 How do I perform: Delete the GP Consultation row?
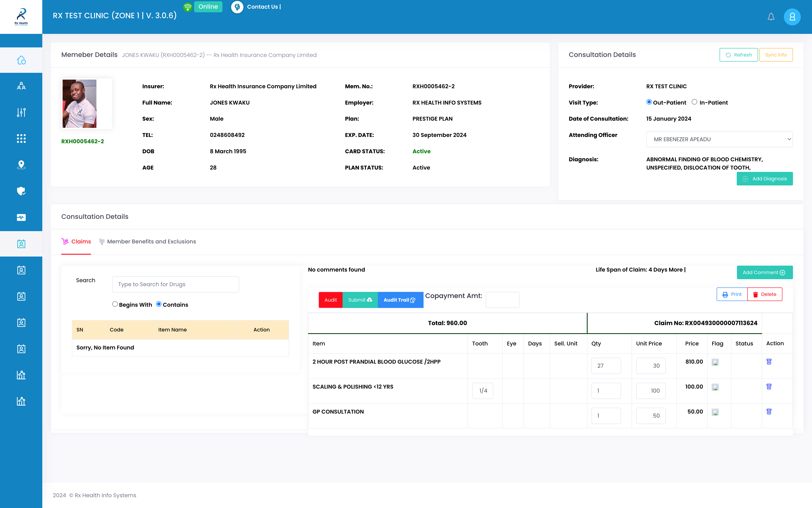769,411
